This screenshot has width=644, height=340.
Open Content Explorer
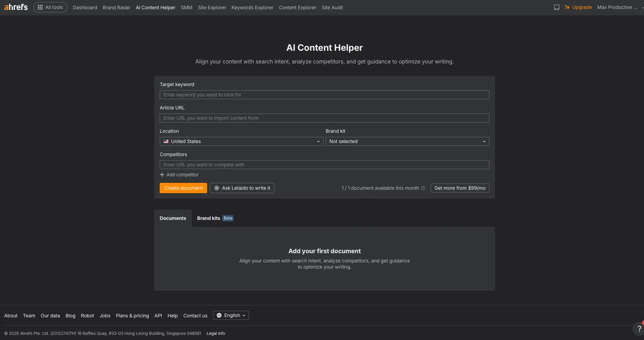(297, 8)
